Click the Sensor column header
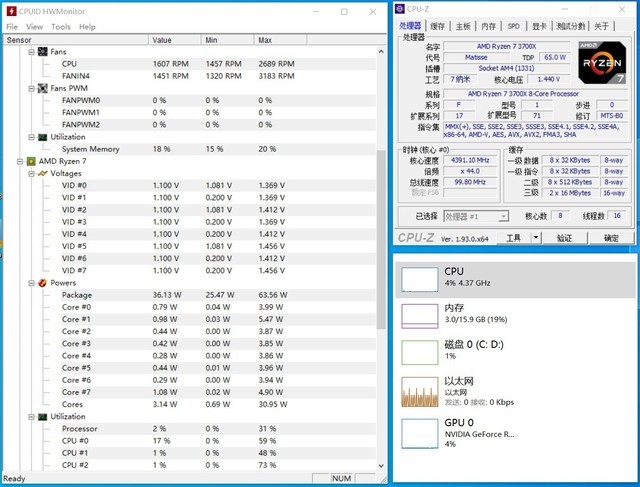The width and height of the screenshot is (640, 487). (x=76, y=40)
